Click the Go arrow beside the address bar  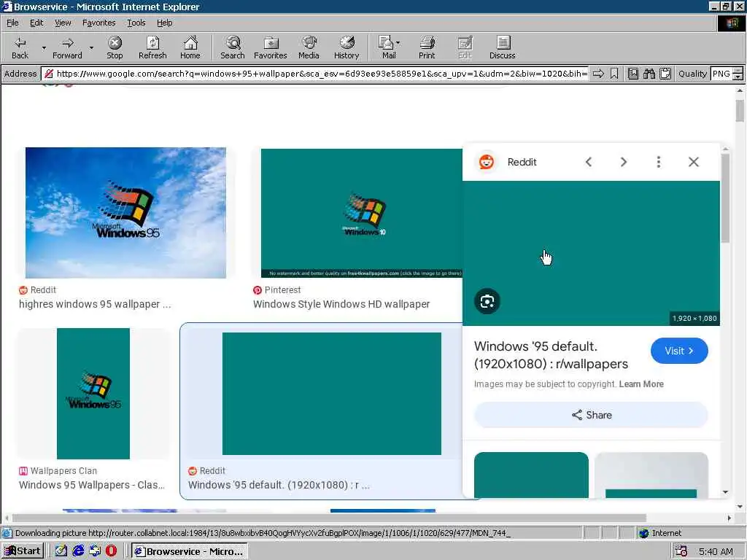(598, 74)
